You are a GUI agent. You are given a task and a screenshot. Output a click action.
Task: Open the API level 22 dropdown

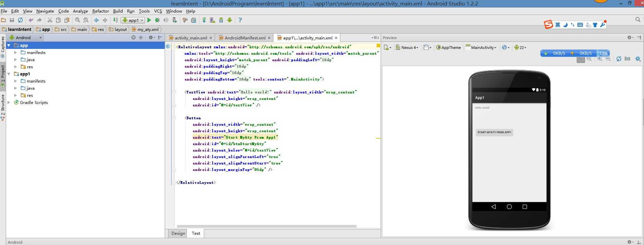coord(520,48)
